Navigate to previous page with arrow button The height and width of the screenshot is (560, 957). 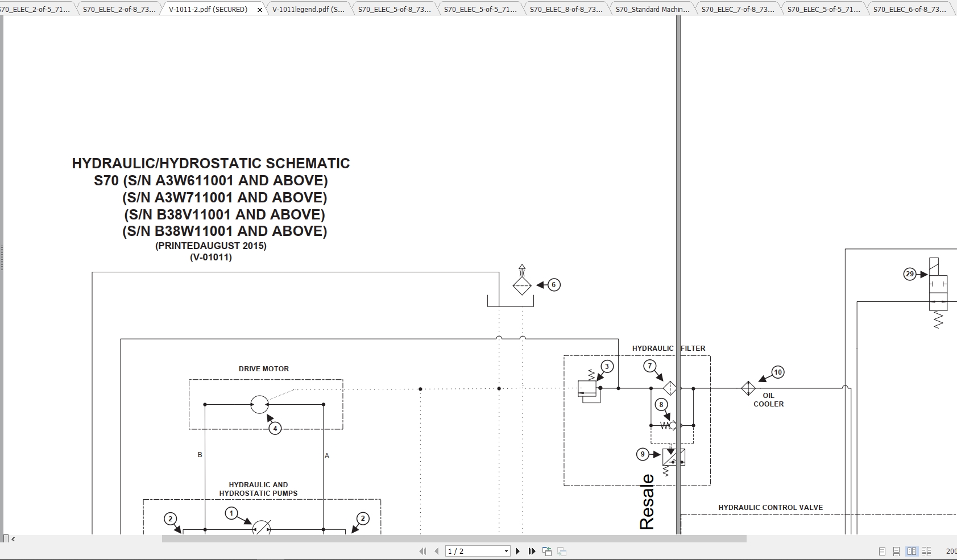click(x=437, y=551)
